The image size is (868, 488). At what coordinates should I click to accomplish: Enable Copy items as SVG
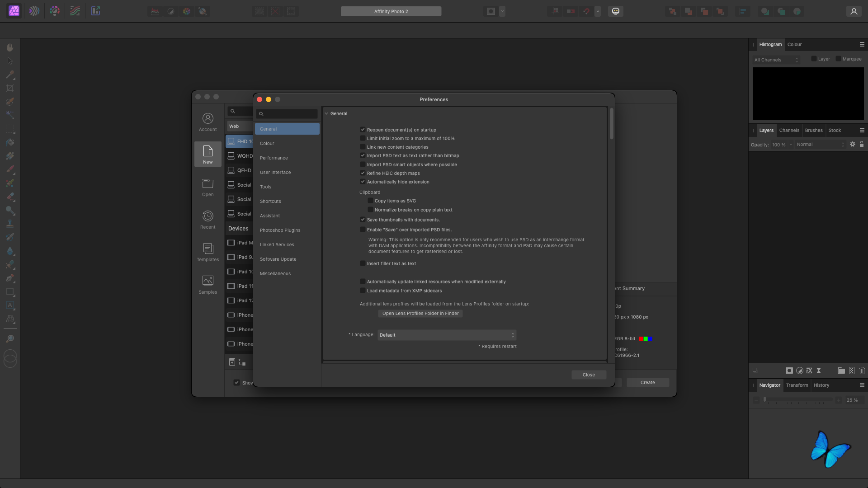[x=370, y=201]
